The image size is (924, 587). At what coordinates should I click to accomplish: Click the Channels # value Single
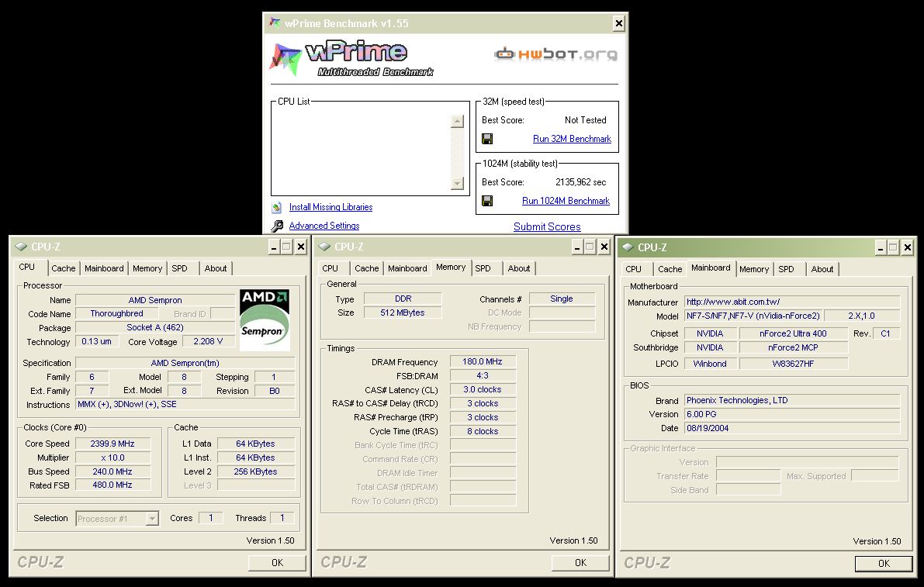coord(562,299)
